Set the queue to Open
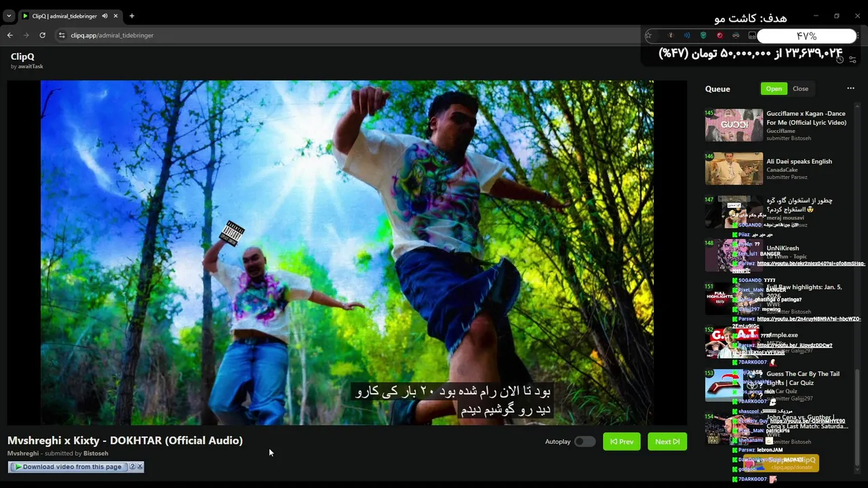868x488 pixels. (774, 89)
